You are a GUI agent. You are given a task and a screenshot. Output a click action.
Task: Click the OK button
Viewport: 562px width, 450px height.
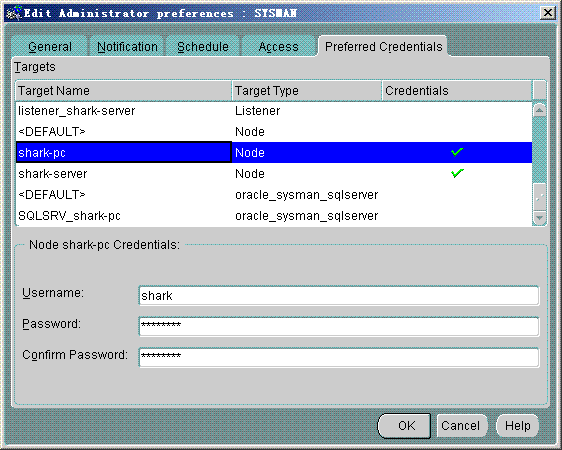404,426
